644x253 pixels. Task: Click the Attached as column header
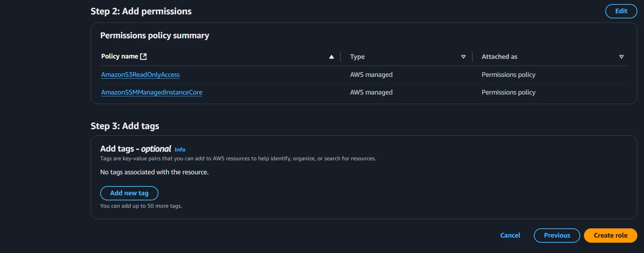(499, 57)
